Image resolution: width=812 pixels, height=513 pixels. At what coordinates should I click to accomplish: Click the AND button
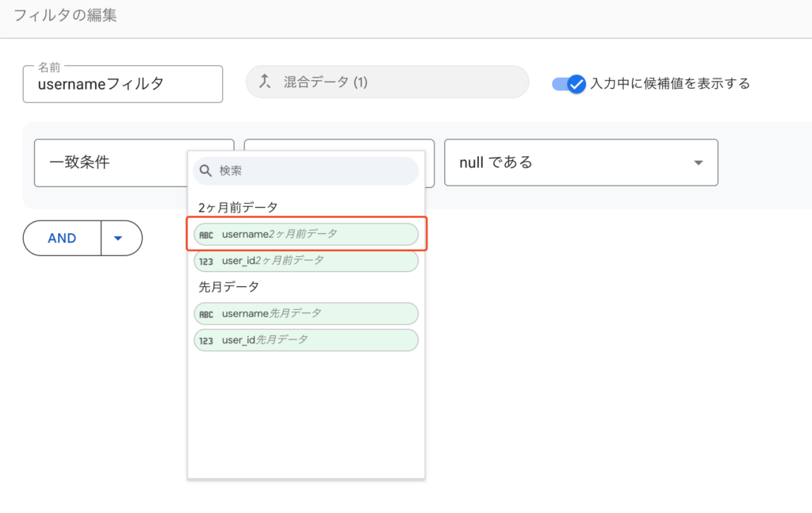[x=63, y=238]
